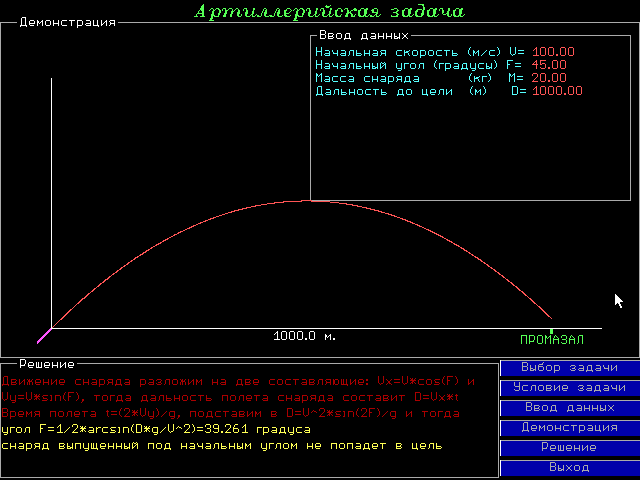
Task: Click the Дальность до цели (м) label
Action: click(x=401, y=91)
